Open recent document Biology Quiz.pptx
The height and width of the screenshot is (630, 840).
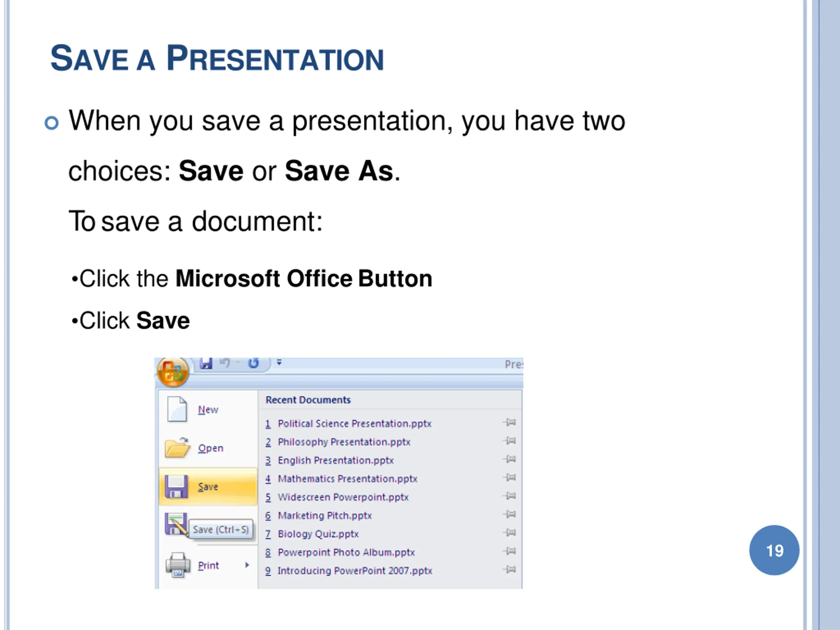pyautogui.click(x=318, y=534)
